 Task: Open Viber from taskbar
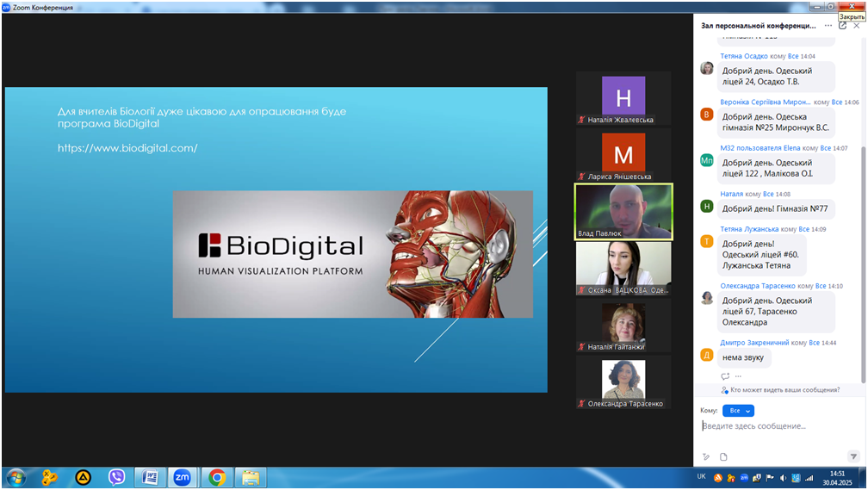tap(116, 478)
